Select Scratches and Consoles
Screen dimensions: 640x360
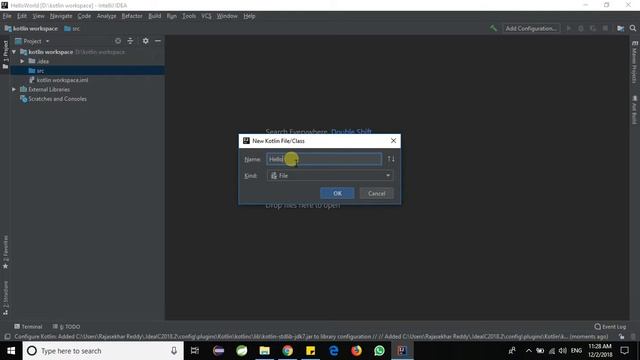(x=57, y=99)
